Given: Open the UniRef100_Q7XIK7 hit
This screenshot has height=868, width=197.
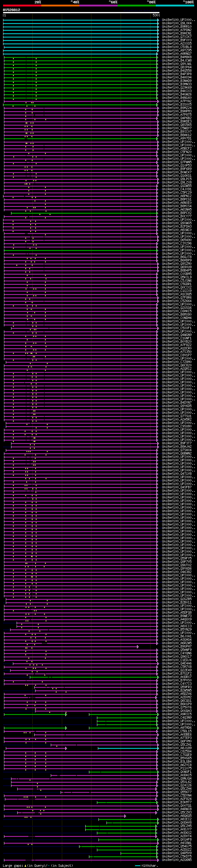Looking at the screenshot, I should pyautogui.click(x=176, y=37).
